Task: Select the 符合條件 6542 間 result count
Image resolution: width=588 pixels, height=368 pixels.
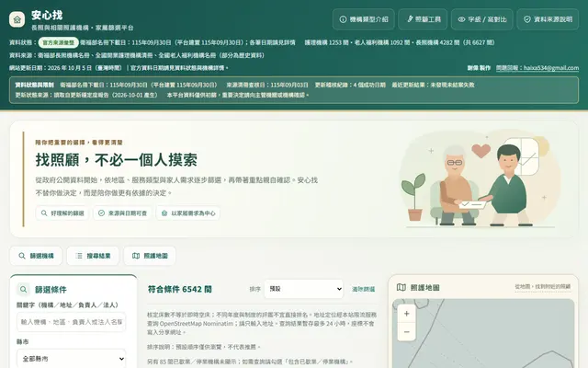Action: pyautogui.click(x=180, y=289)
